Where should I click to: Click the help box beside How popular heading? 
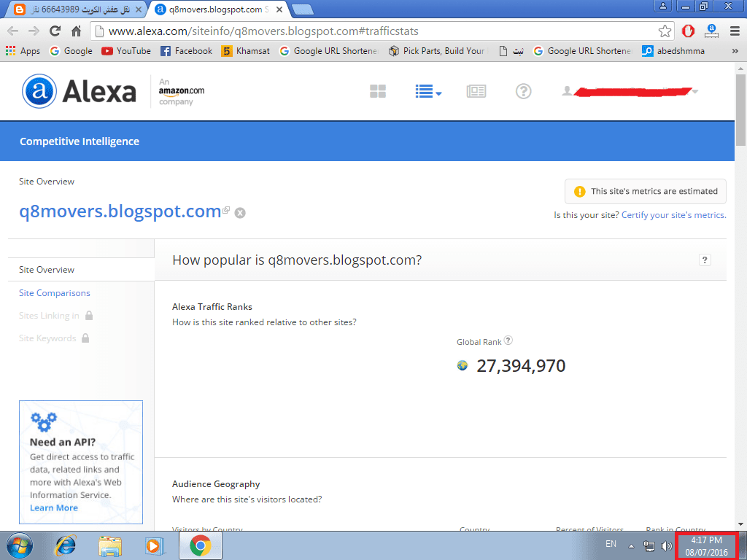(705, 260)
